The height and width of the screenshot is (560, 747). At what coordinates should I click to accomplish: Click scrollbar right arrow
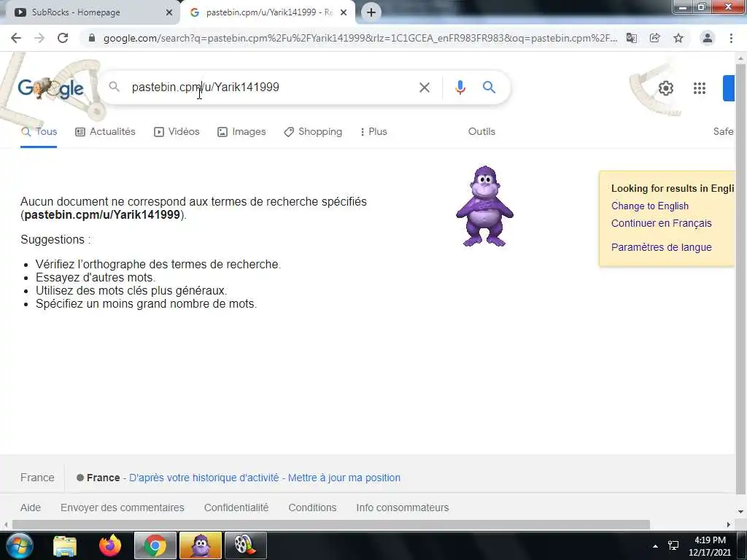click(729, 525)
